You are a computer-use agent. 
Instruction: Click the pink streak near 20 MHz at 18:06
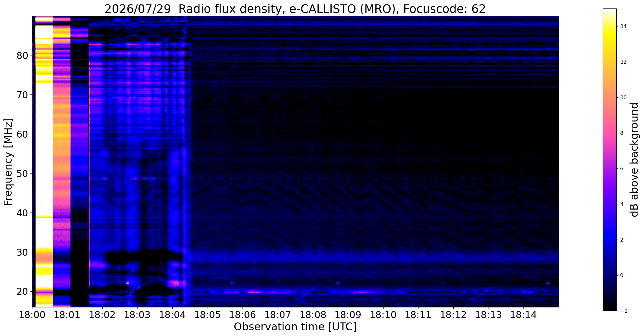click(x=255, y=292)
